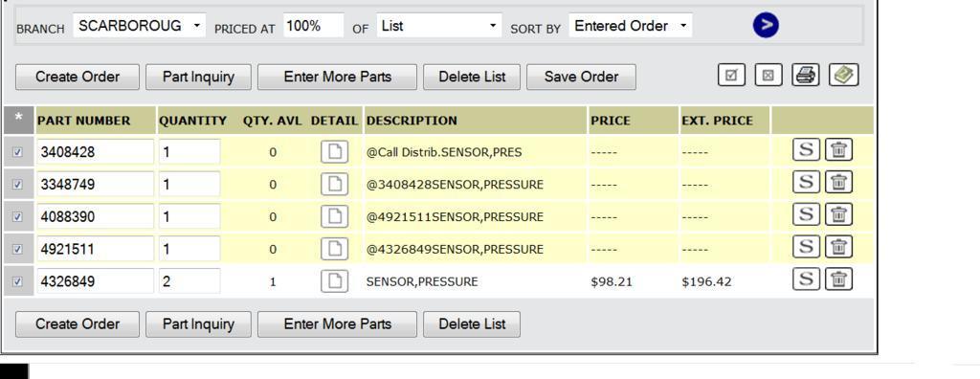Click the printer icon
The image size is (980, 379).
click(x=806, y=75)
